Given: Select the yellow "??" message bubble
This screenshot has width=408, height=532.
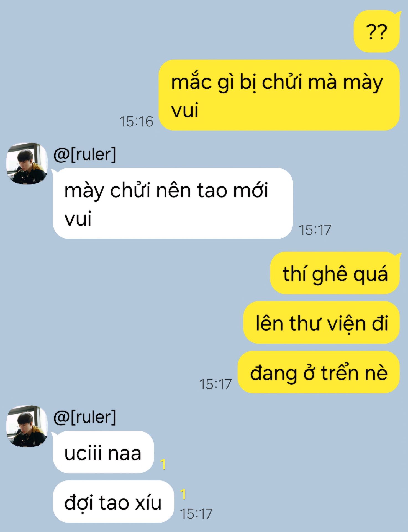Looking at the screenshot, I should (x=377, y=31).
